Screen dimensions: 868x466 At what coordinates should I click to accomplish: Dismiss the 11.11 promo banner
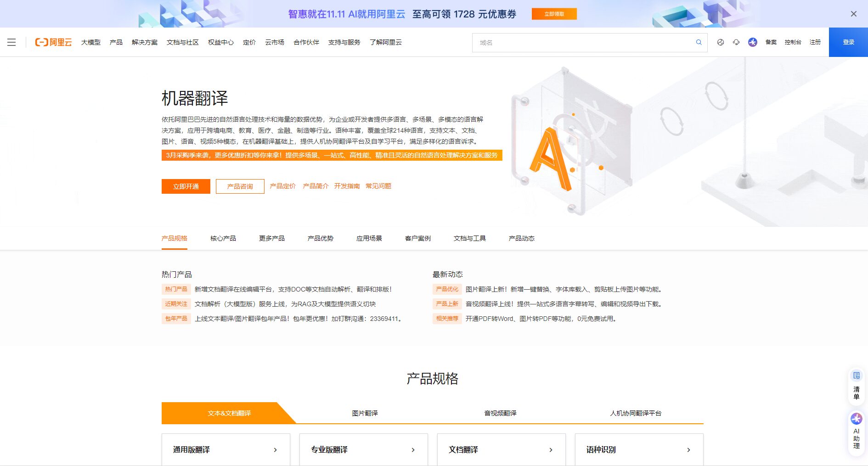852,14
